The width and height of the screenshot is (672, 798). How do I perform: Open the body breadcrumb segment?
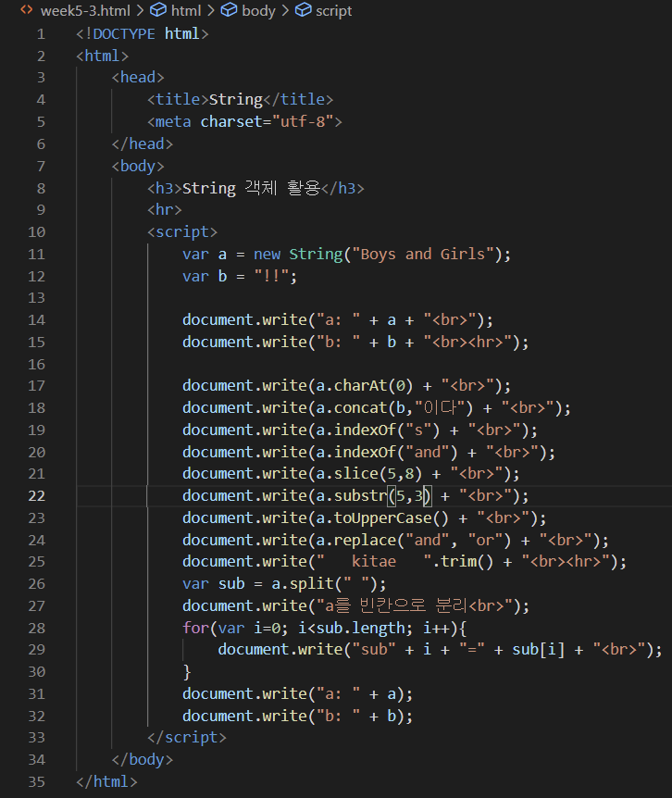(258, 11)
